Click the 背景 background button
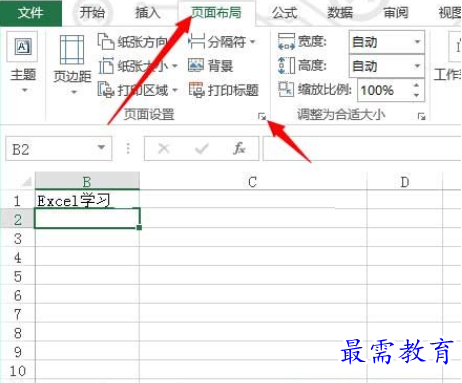This screenshot has width=462, height=383. coord(210,66)
